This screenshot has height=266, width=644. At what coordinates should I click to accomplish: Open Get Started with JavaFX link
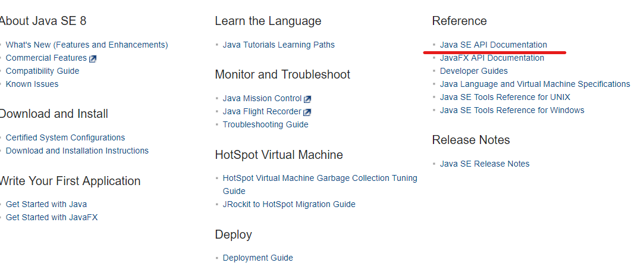click(x=52, y=217)
